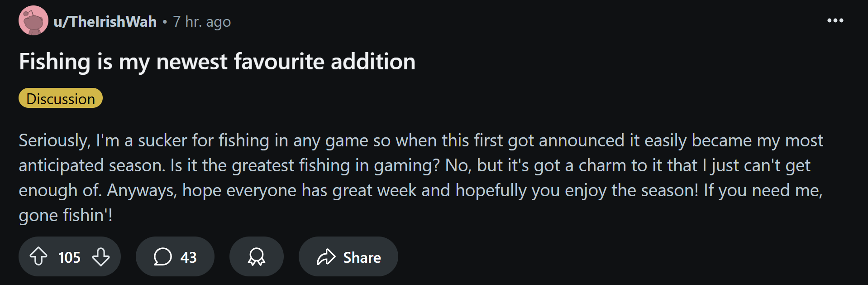
Task: Click the pink user avatar
Action: [x=33, y=20]
